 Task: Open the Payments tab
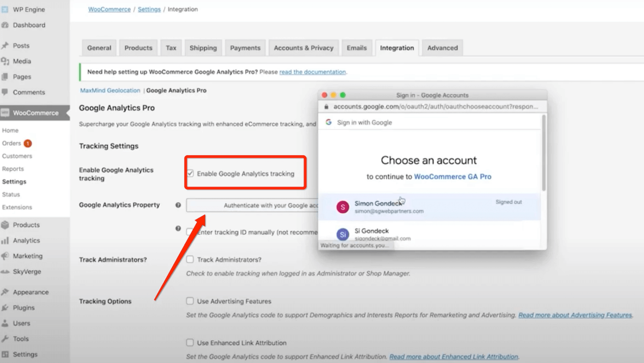pyautogui.click(x=245, y=48)
